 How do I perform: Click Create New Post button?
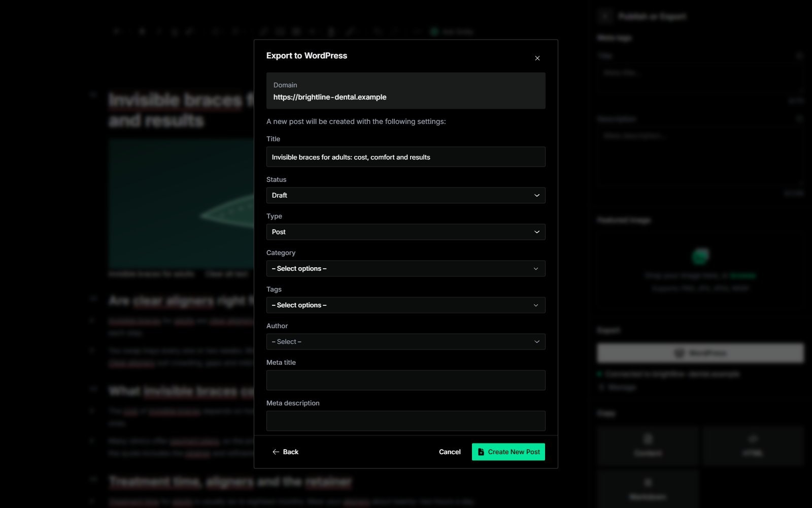508,452
